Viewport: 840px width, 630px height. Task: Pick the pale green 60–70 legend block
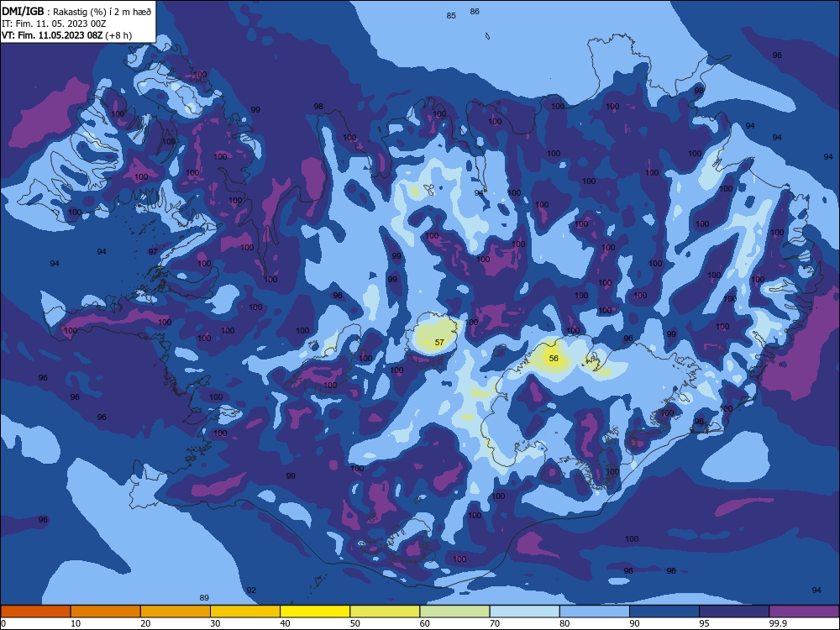454,612
